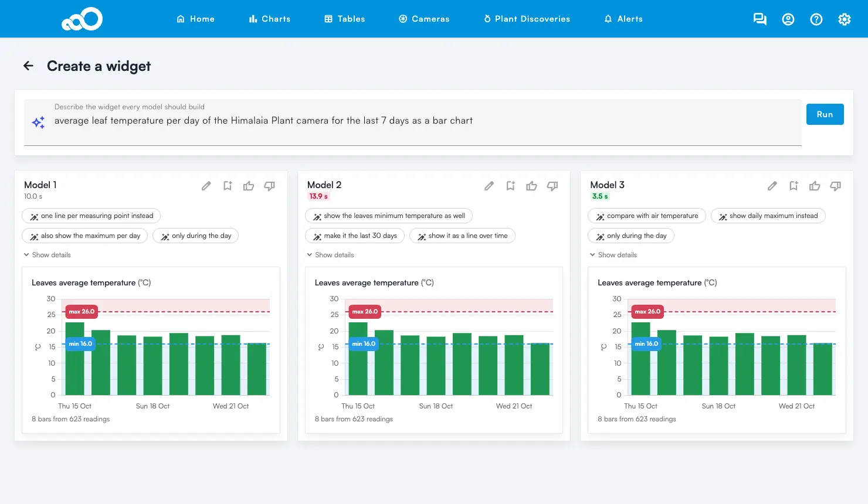This screenshot has width=868, height=504.
Task: Edit Model 3 with the pencil icon
Action: point(772,186)
